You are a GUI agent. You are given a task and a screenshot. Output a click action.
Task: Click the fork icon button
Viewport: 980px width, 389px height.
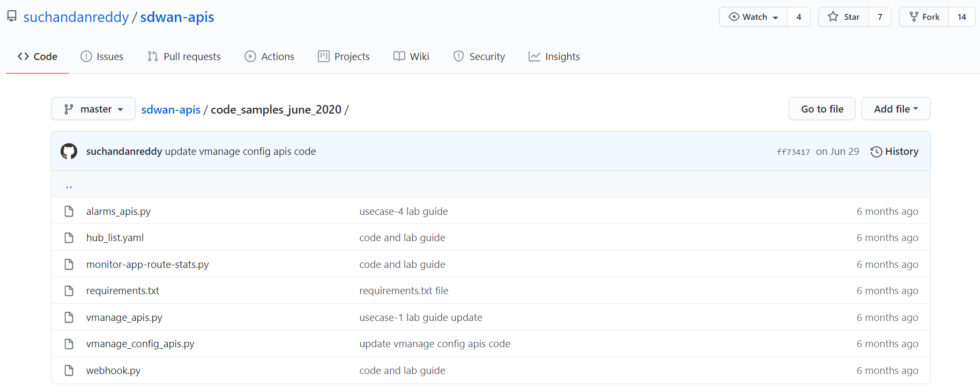914,17
